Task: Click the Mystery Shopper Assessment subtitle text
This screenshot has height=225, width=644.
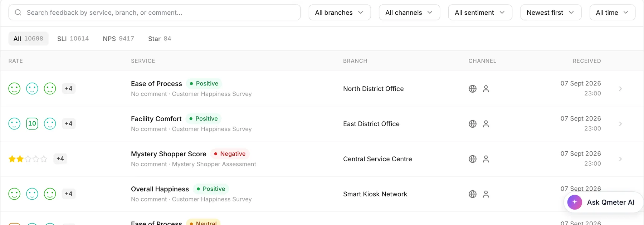Action: pos(214,164)
